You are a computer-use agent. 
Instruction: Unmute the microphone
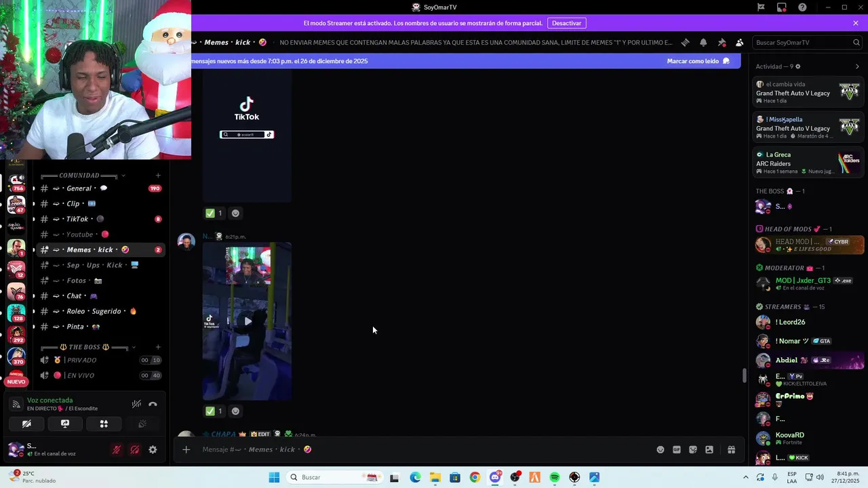pos(117,449)
